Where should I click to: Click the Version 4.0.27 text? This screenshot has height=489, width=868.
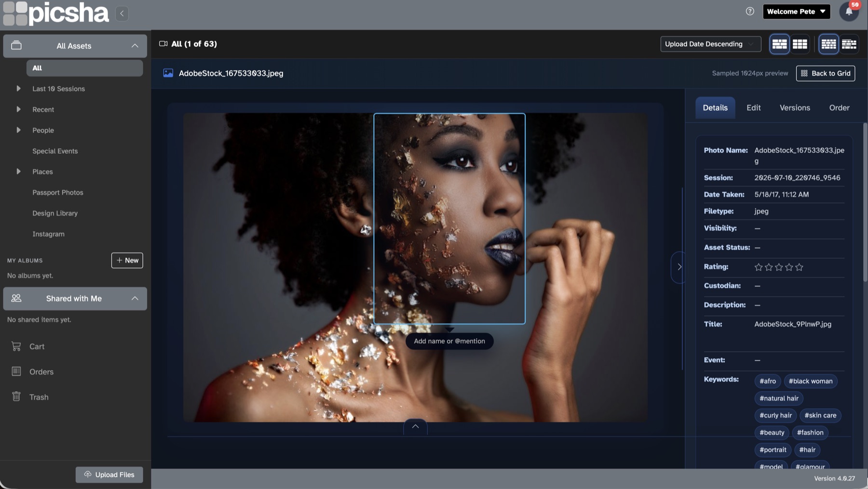click(x=834, y=478)
